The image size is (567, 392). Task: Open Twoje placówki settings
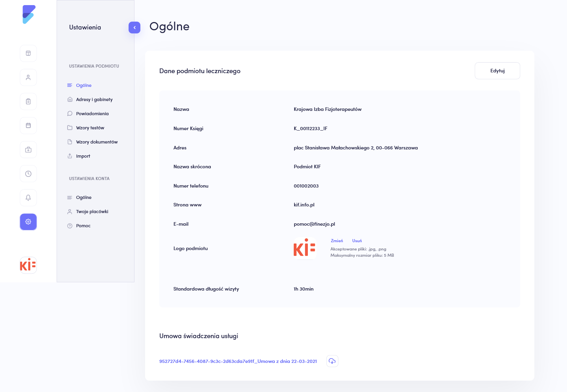tap(92, 212)
